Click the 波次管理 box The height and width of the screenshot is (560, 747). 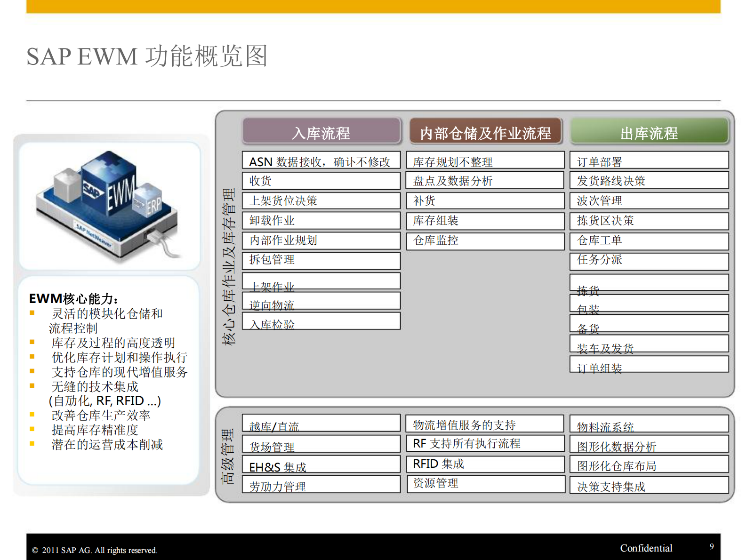(649, 200)
